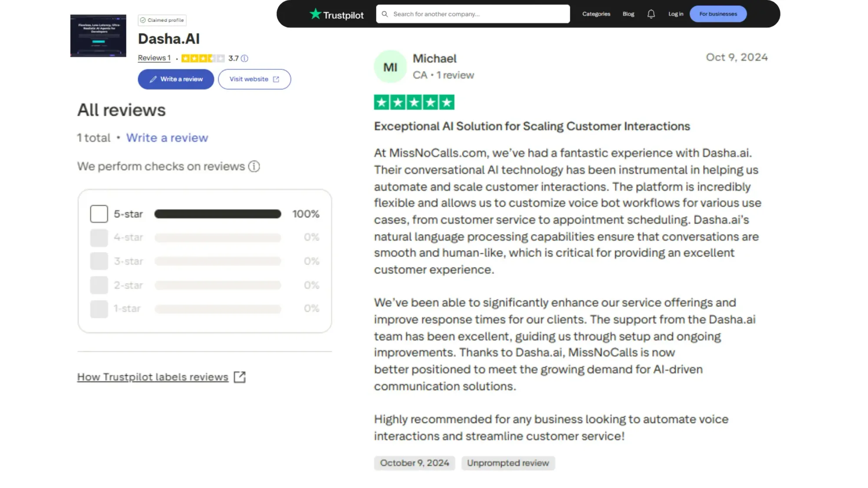Click the search magnifier icon
The width and height of the screenshot is (868, 488).
[385, 13]
